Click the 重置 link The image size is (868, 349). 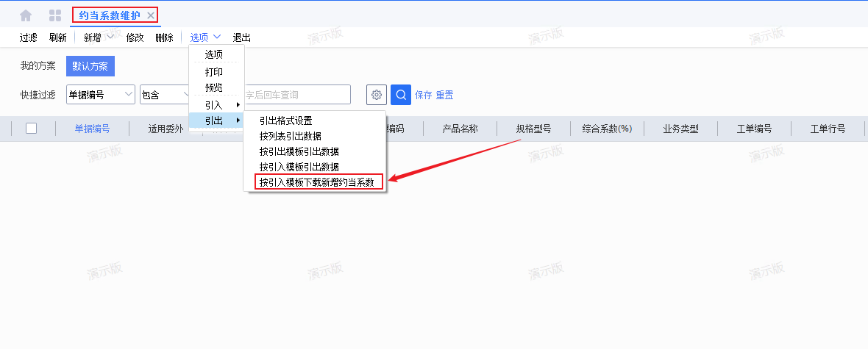444,95
